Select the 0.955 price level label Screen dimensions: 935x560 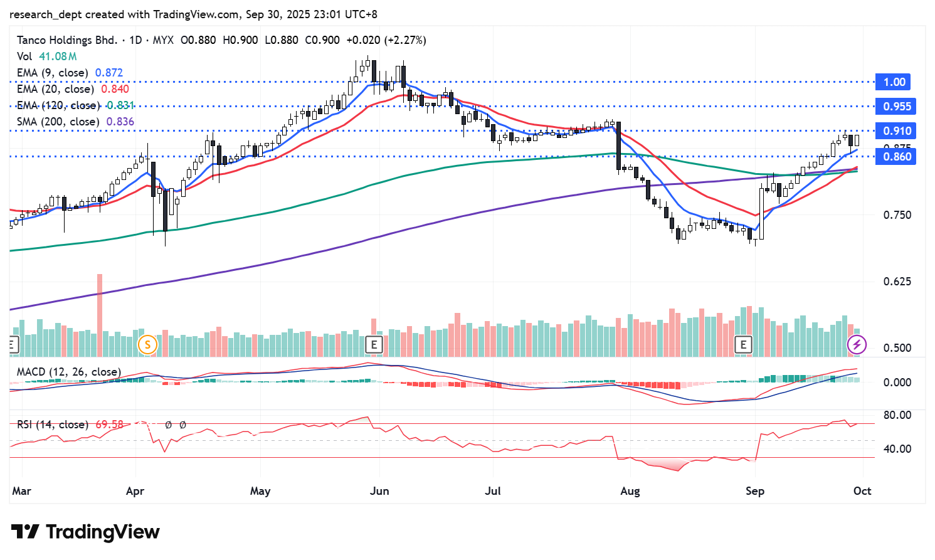point(897,107)
